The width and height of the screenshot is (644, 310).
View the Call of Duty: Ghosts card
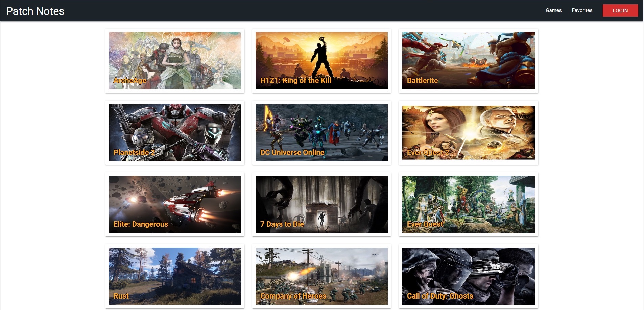468,276
